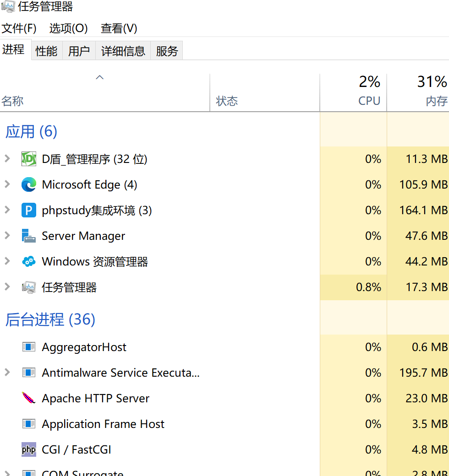Screen dimensions: 449x476
Task: Expand the D盾_管理程序 process group
Action: pyautogui.click(x=7, y=158)
